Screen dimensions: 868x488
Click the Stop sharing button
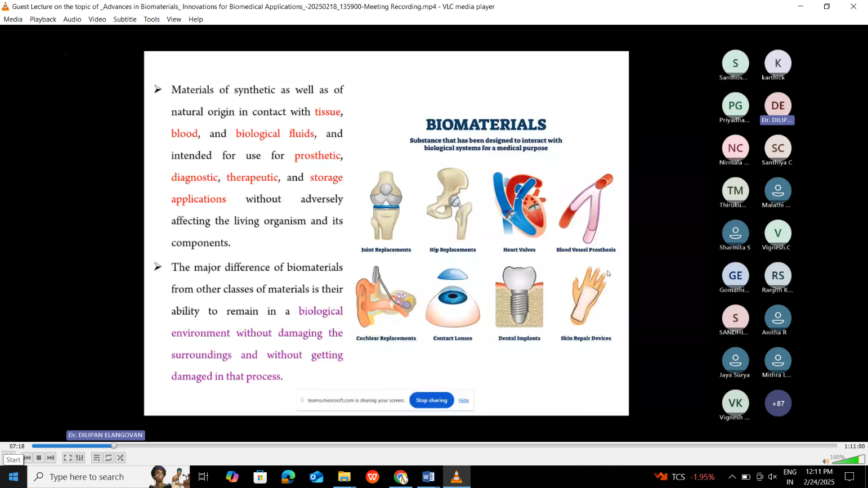point(431,400)
